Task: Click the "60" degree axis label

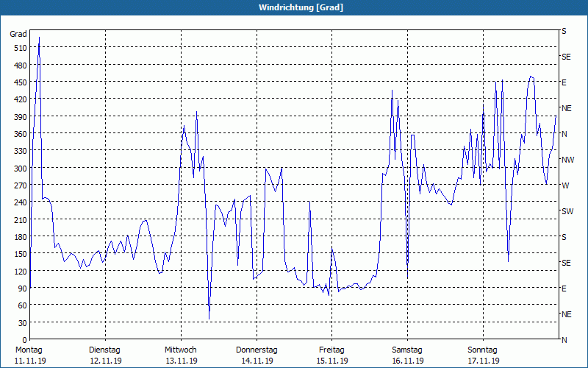Action: point(23,305)
